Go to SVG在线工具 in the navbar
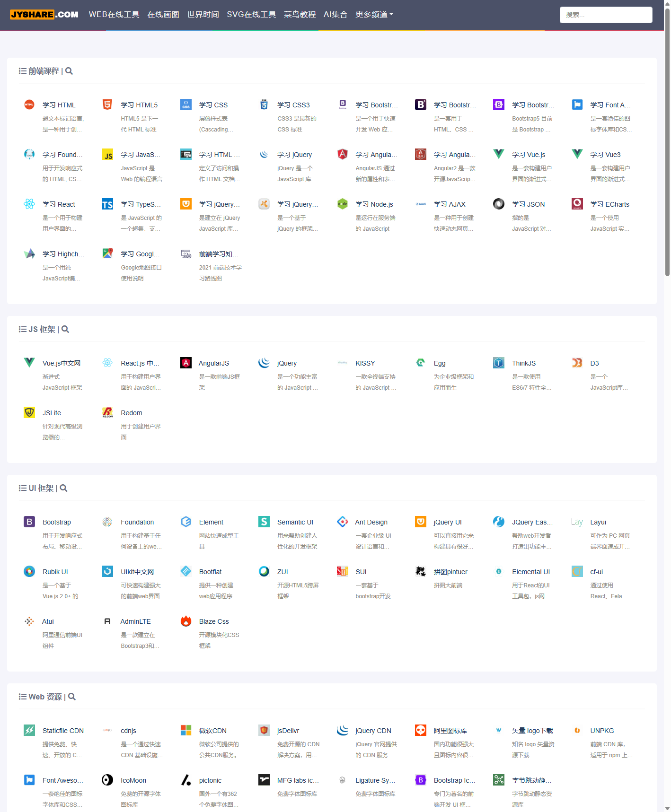 [x=251, y=15]
